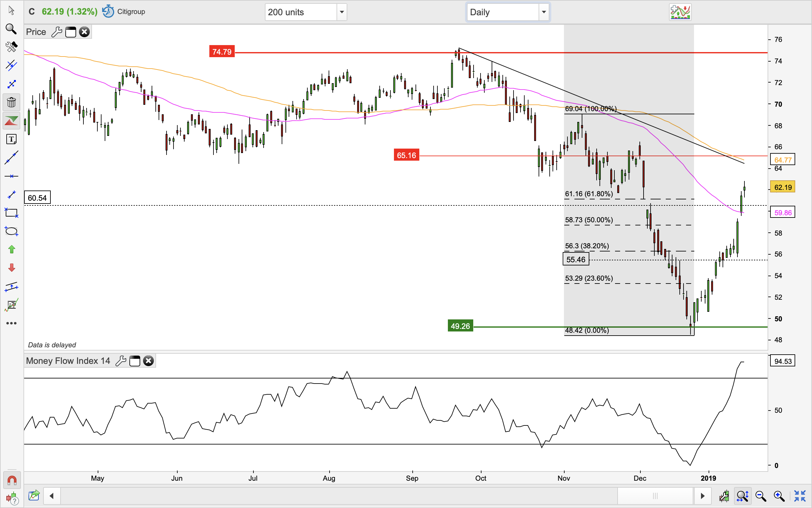Maximize the Price panel window icon
The image size is (812, 508).
[x=71, y=32]
